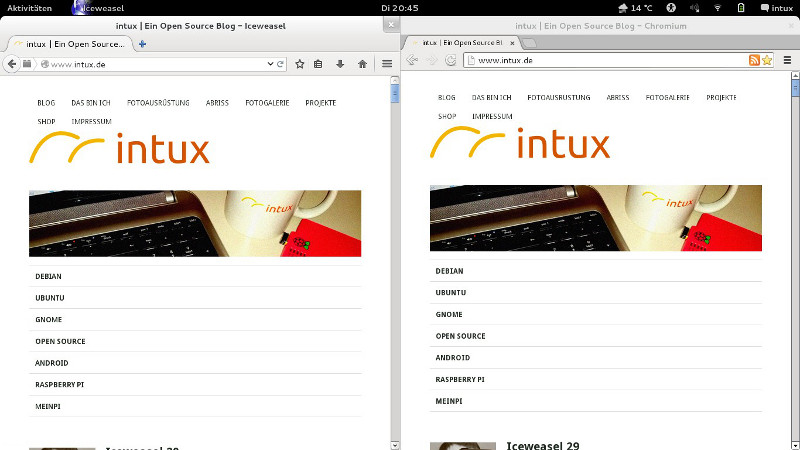Open Iceweasel application menu in top bar
Screen dimensions: 800x450
(x=97, y=8)
